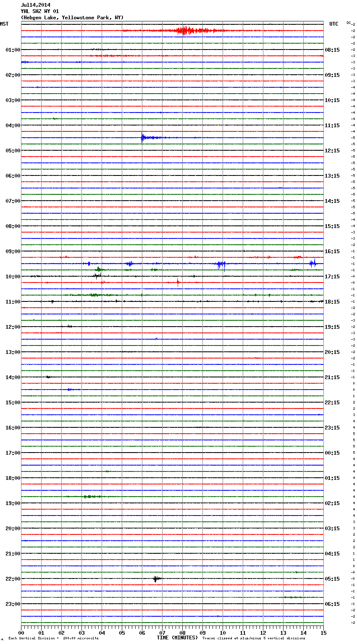
Task: Select the 11:00 MST time label
Action: (13, 302)
